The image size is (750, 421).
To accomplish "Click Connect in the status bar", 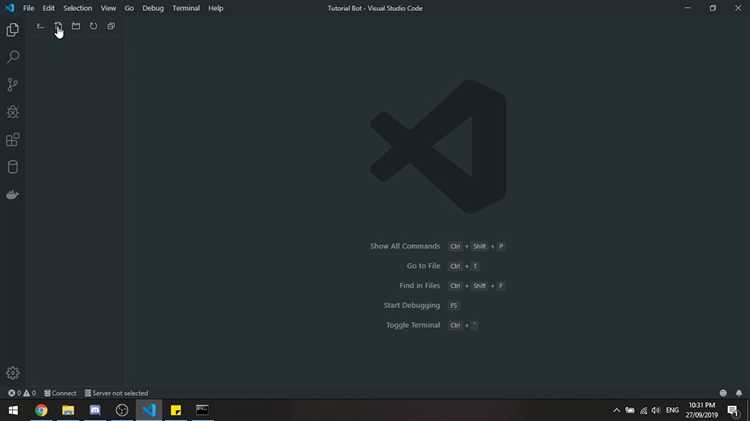I will (x=60, y=393).
